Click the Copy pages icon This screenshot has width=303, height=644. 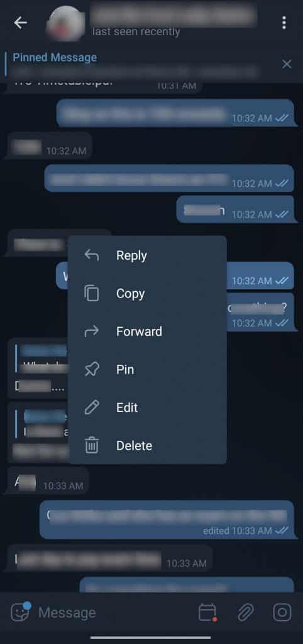[x=92, y=294]
